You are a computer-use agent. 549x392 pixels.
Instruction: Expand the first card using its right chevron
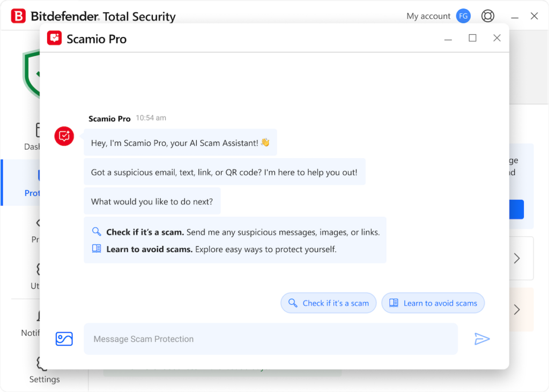pos(516,258)
